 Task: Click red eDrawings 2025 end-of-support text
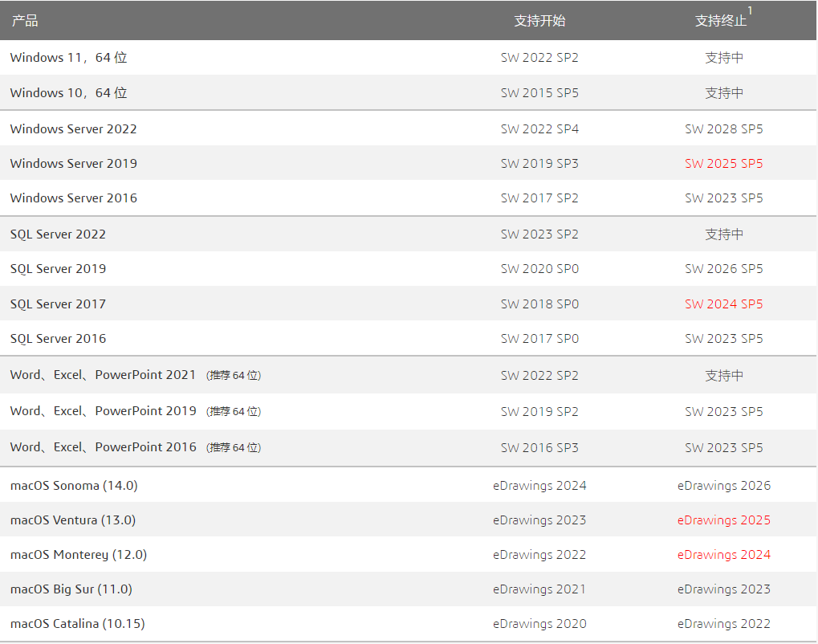[x=723, y=520]
